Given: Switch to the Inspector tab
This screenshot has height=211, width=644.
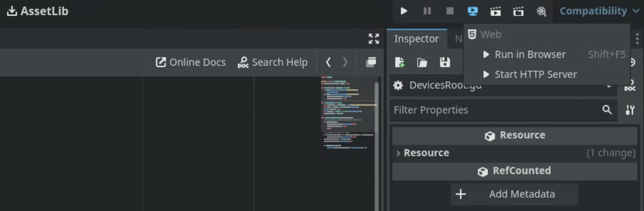Looking at the screenshot, I should pos(416,39).
